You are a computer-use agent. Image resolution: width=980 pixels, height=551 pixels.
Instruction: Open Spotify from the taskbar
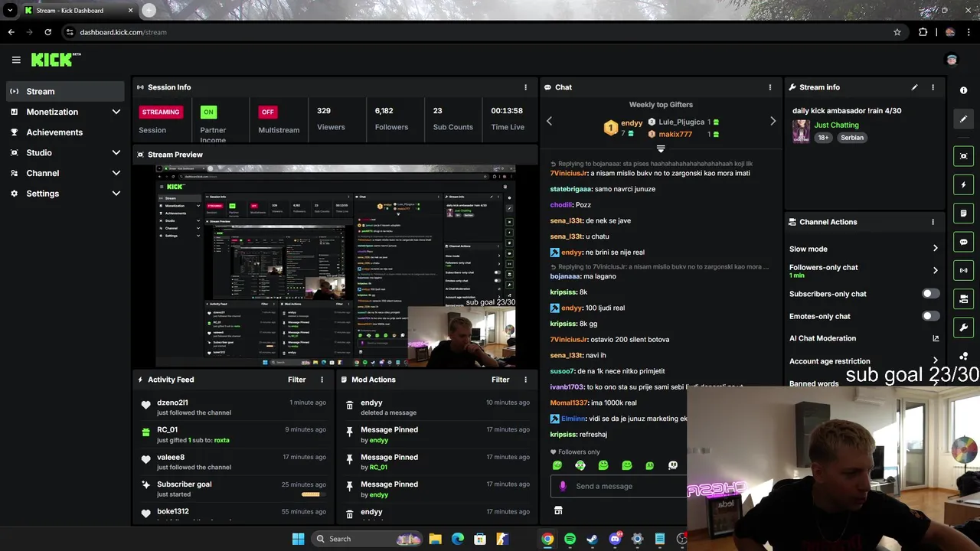(570, 539)
